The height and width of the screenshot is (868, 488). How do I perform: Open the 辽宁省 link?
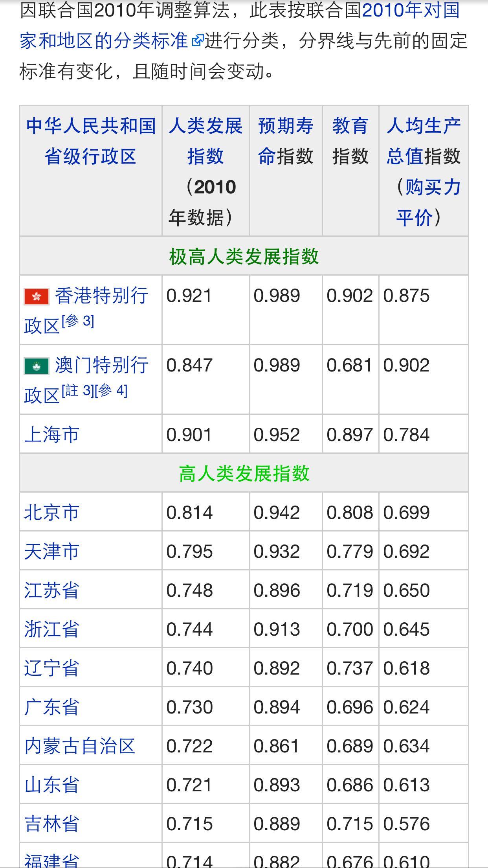coord(52,668)
